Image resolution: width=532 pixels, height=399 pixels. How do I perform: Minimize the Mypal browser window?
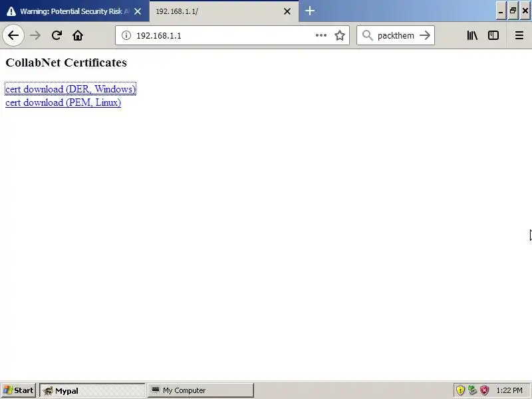tap(501, 11)
